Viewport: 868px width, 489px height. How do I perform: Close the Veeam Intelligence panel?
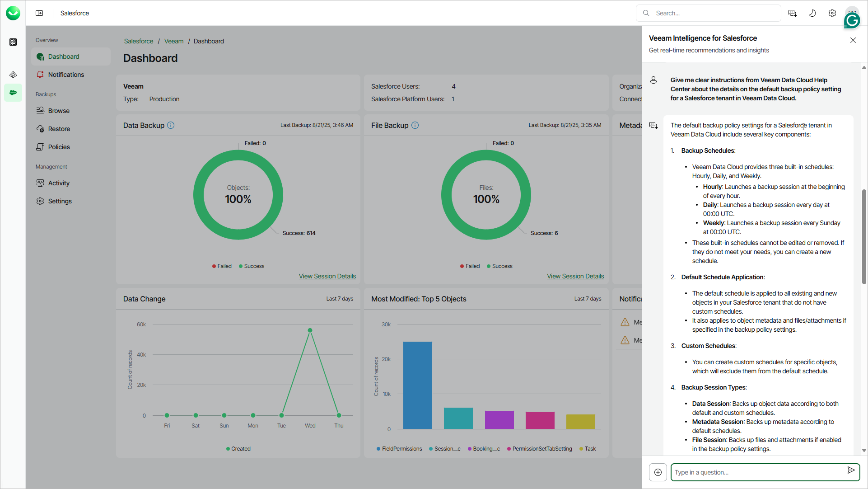[853, 40]
